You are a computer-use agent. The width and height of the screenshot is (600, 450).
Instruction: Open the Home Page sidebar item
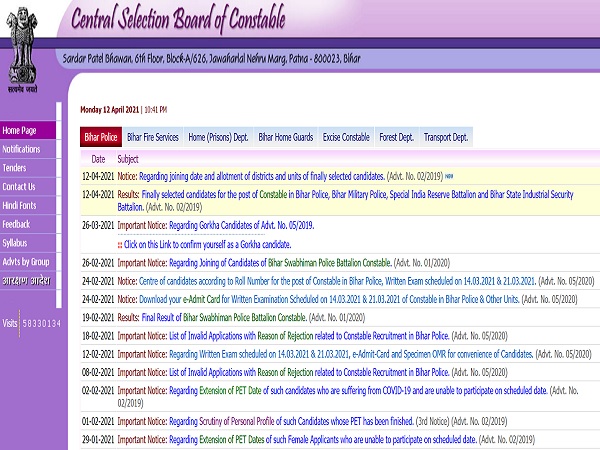pyautogui.click(x=19, y=130)
